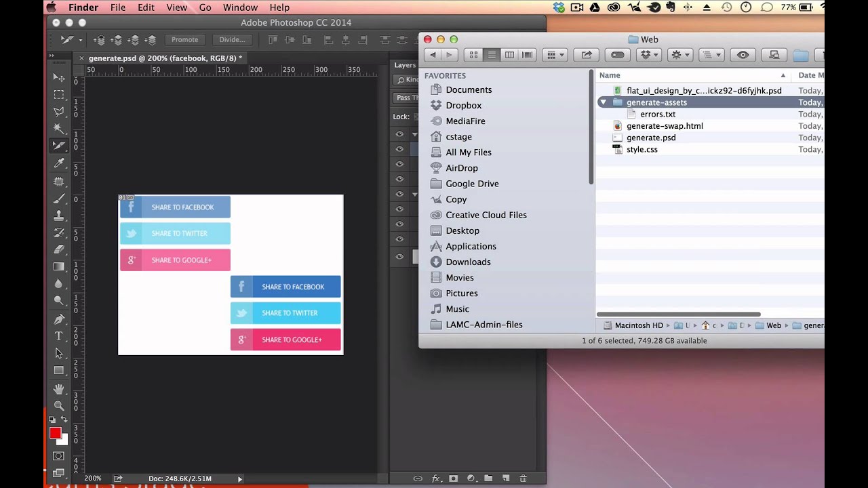Open the status bar info arrow menu
Viewport: 868px width, 488px height.
pos(239,479)
